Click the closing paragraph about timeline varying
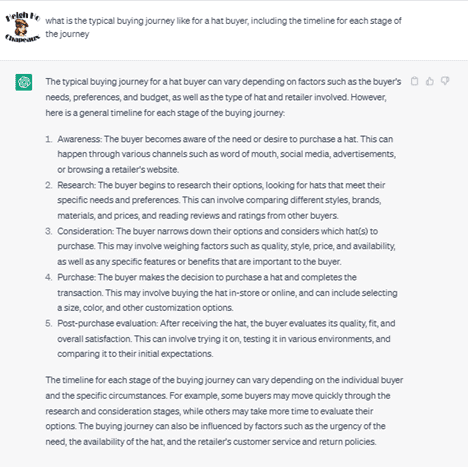Screen dimensions: 468x467 click(x=224, y=411)
